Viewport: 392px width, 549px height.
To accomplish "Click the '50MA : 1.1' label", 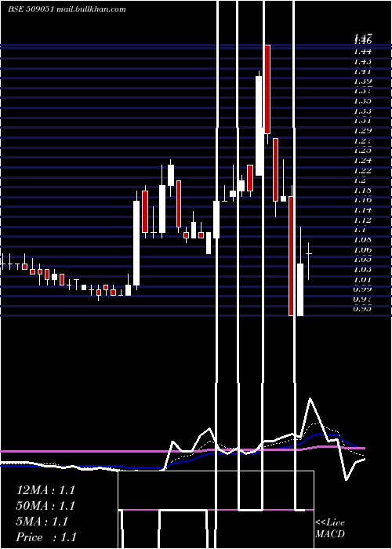I will coord(45,506).
